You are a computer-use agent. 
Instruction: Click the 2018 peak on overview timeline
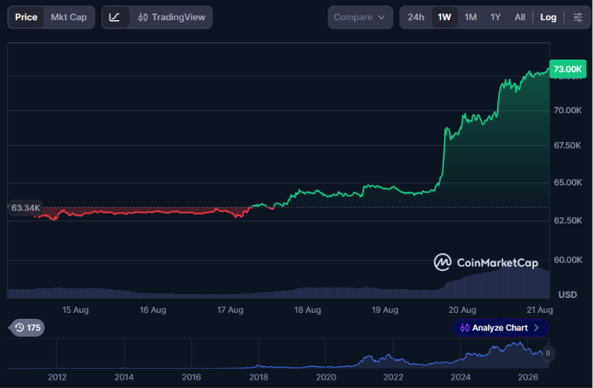pos(258,365)
